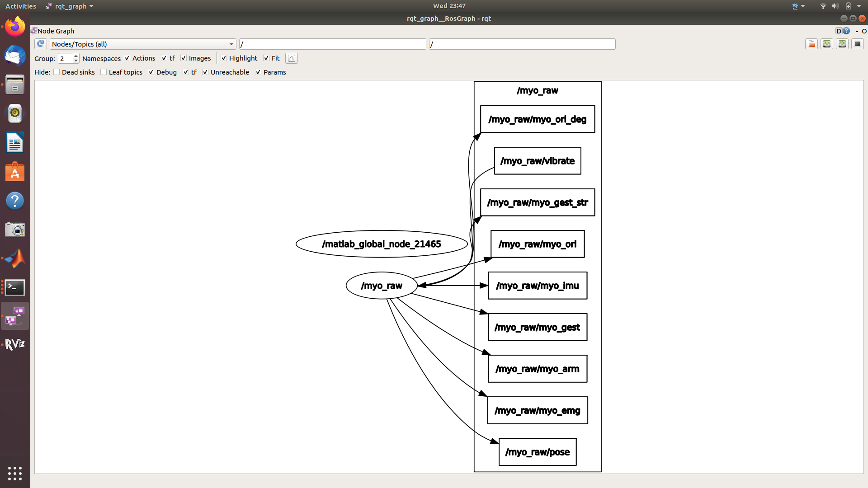868x488 pixels.
Task: Uncheck the Highlight checkbox
Action: (x=224, y=58)
